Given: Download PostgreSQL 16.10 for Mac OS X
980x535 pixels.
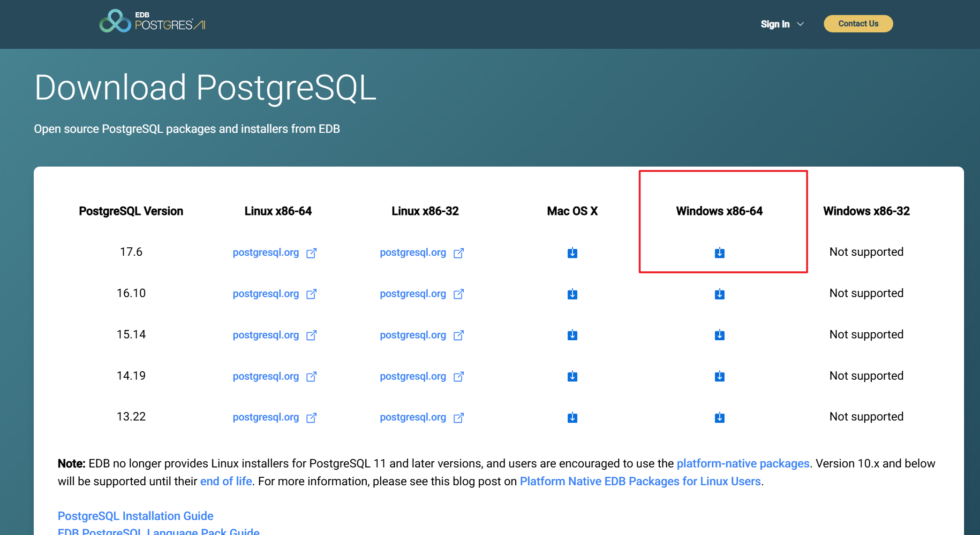Looking at the screenshot, I should click(x=572, y=294).
